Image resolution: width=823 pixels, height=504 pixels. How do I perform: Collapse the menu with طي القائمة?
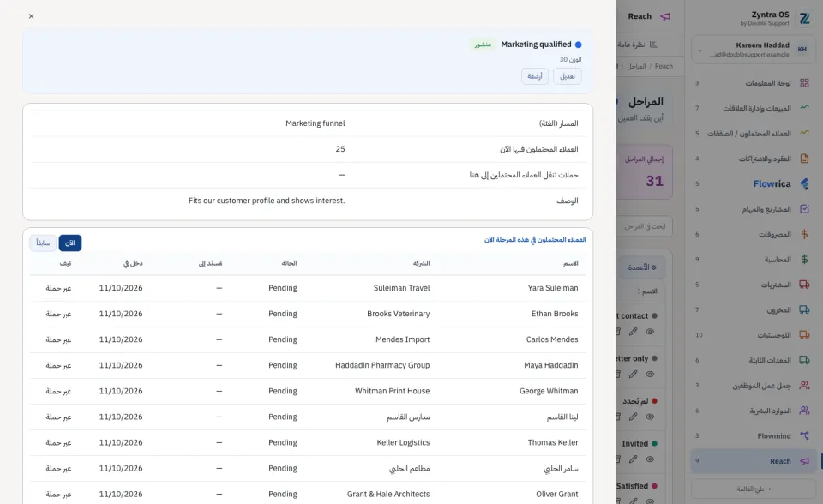tap(754, 489)
